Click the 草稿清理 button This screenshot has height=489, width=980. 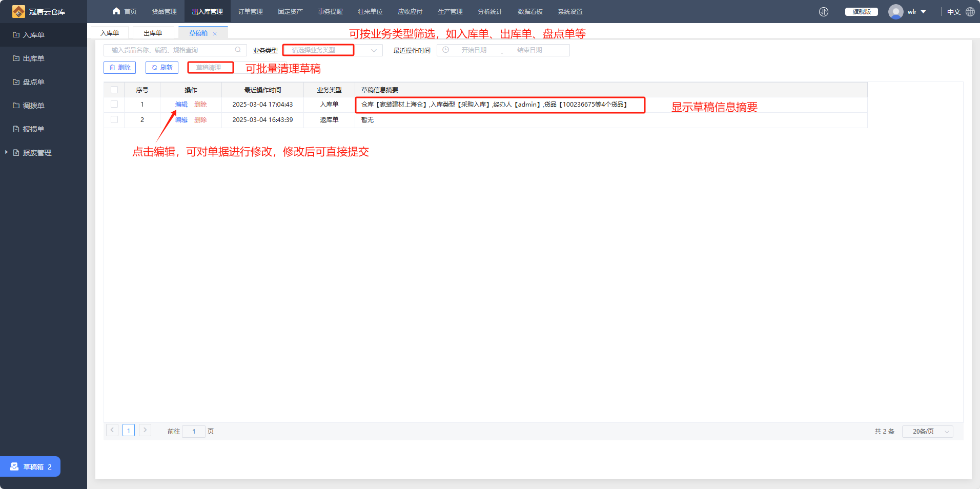pyautogui.click(x=211, y=68)
